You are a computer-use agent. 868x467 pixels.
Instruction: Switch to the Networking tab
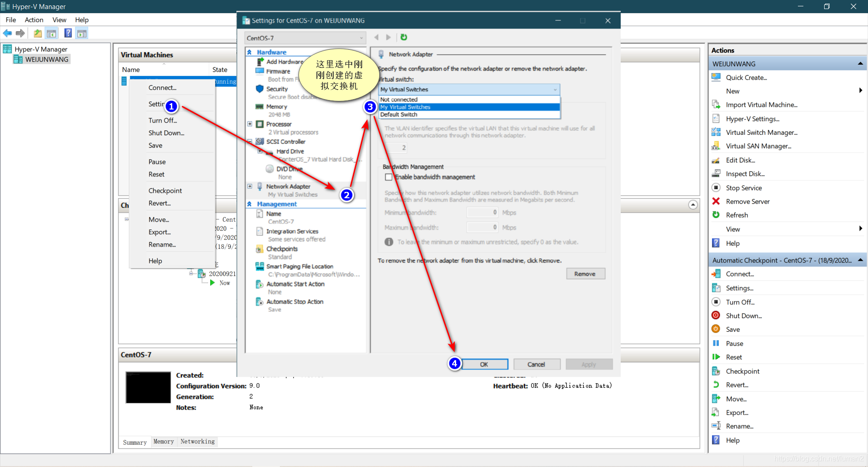coord(198,442)
